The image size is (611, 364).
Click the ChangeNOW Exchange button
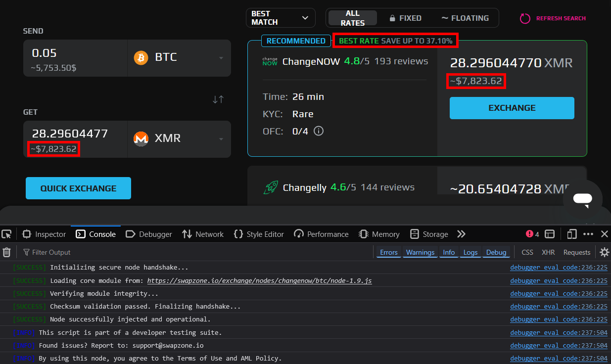coord(512,108)
